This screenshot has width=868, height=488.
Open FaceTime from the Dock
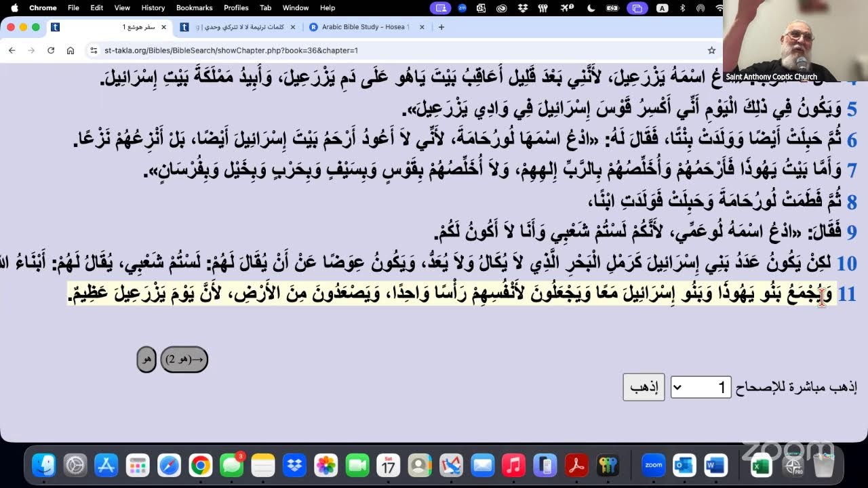click(x=357, y=465)
